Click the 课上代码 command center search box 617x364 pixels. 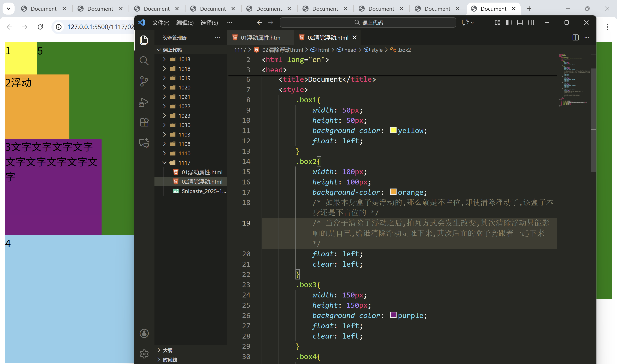pyautogui.click(x=368, y=22)
